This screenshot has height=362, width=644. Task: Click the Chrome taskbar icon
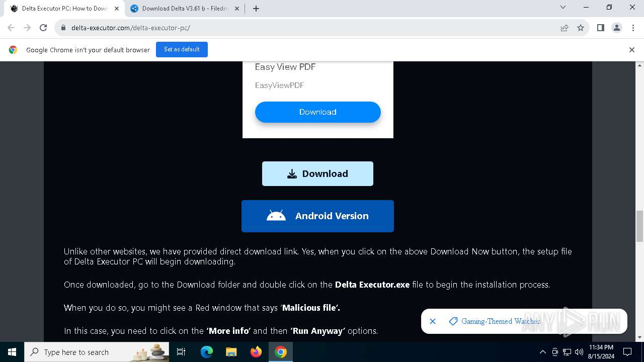[281, 352]
